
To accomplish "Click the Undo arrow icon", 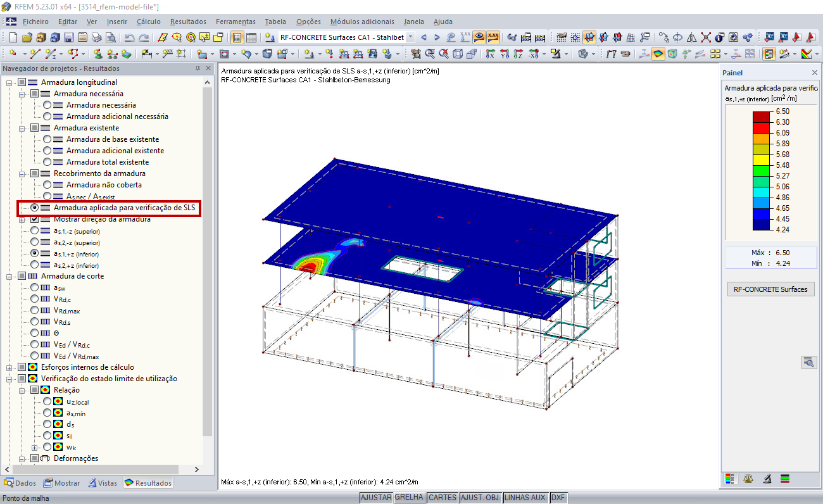I will (x=130, y=37).
